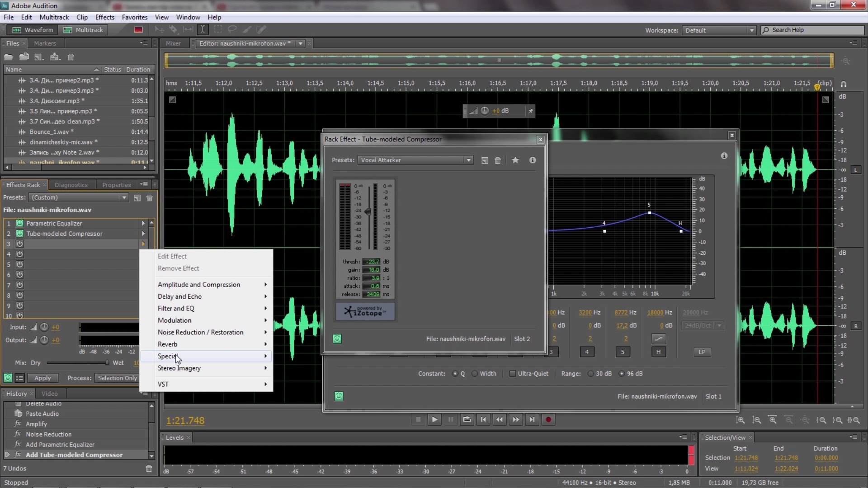Pin the HUD volume control
This screenshot has width=868, height=488.
[530, 111]
